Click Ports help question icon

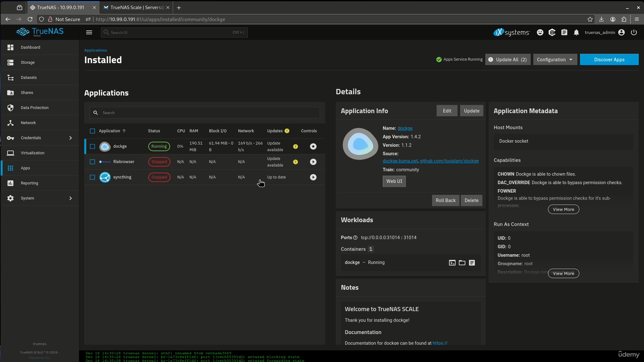coord(355,238)
